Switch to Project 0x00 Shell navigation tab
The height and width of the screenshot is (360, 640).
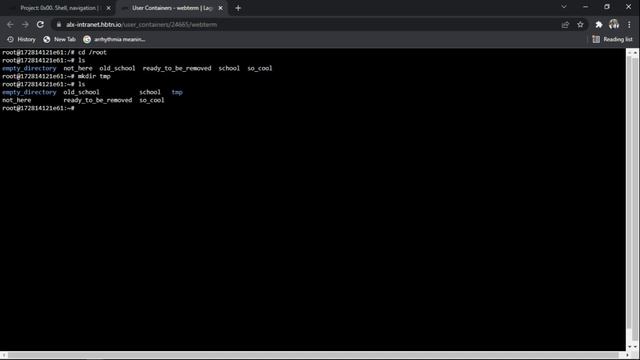coord(59,8)
